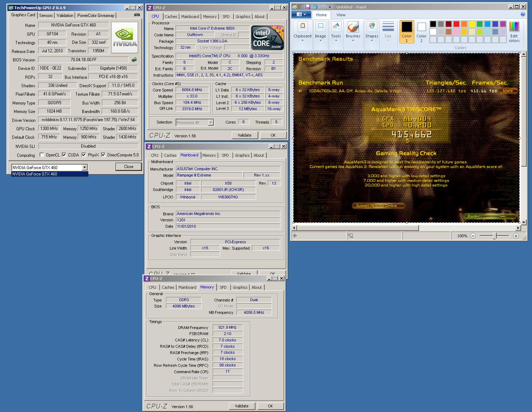Click OK in the top CPU-Z window
Screen dimensions: 532x412
(273, 135)
